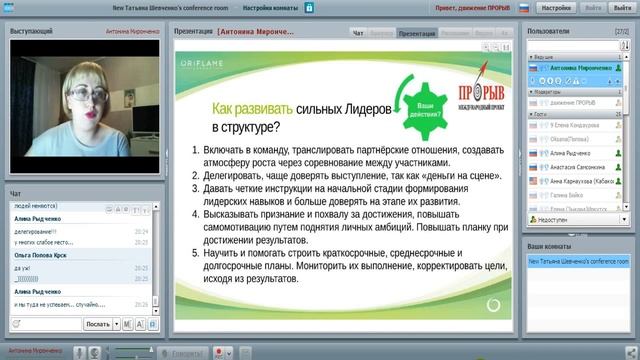Click the sort users icon next to search
The image size is (640, 360).
625,45
